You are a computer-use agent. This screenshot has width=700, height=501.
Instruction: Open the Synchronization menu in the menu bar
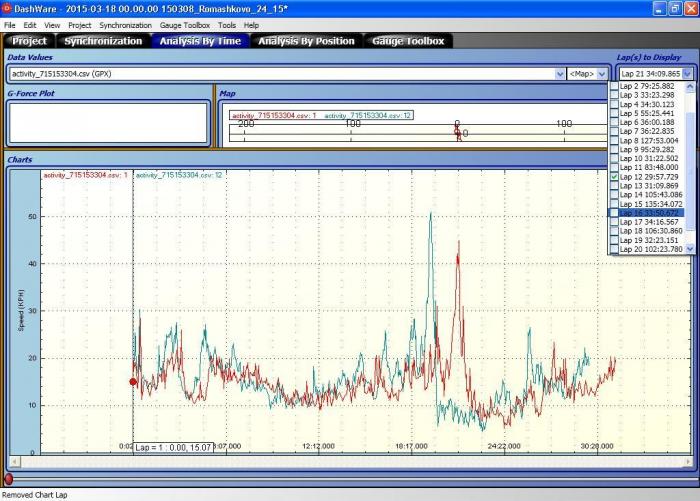[125, 25]
